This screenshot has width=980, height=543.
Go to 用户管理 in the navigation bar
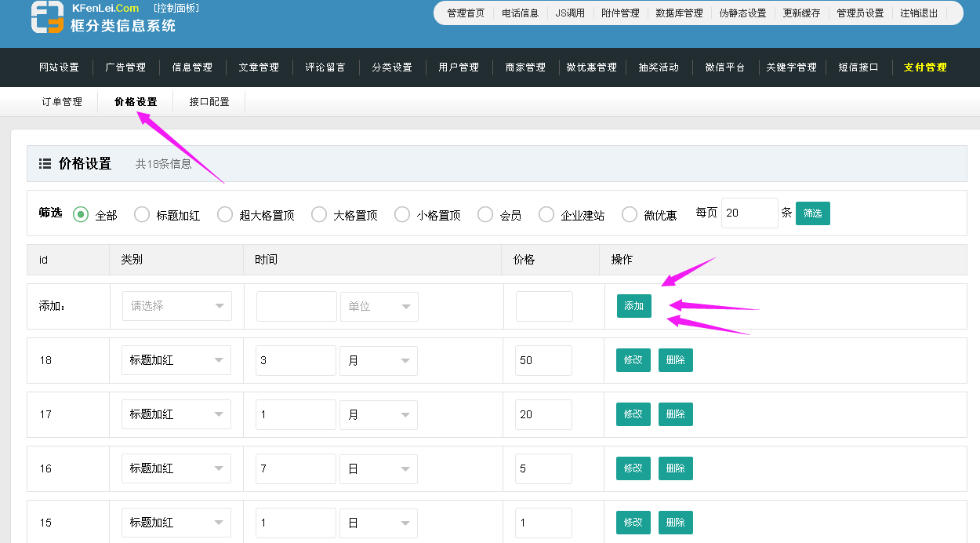tap(459, 67)
